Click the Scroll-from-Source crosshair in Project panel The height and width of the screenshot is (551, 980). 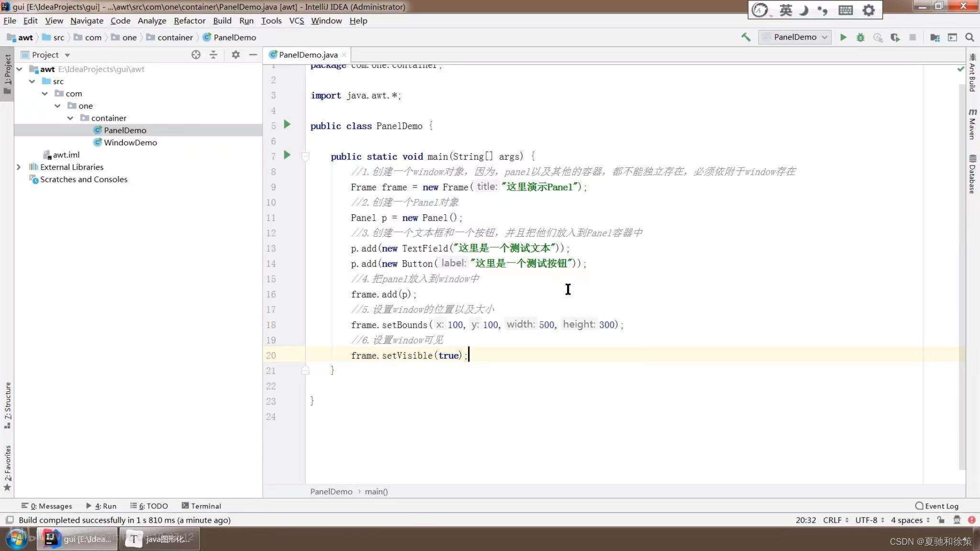click(x=196, y=55)
